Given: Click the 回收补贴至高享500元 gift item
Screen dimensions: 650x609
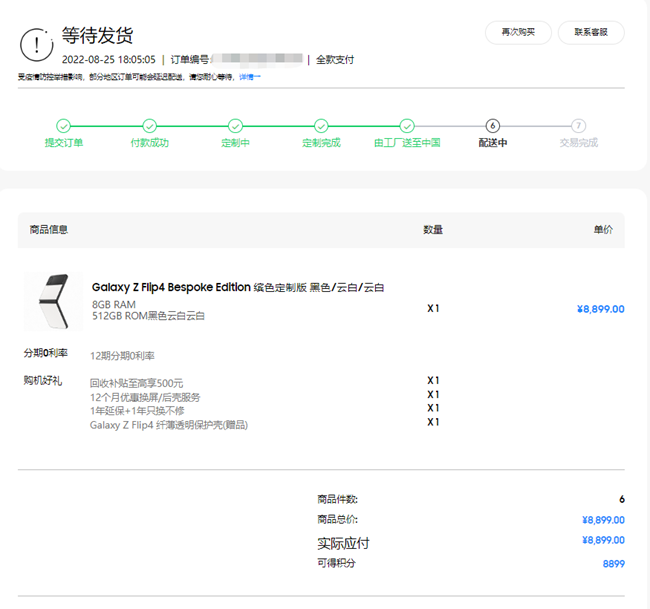Looking at the screenshot, I should [136, 383].
